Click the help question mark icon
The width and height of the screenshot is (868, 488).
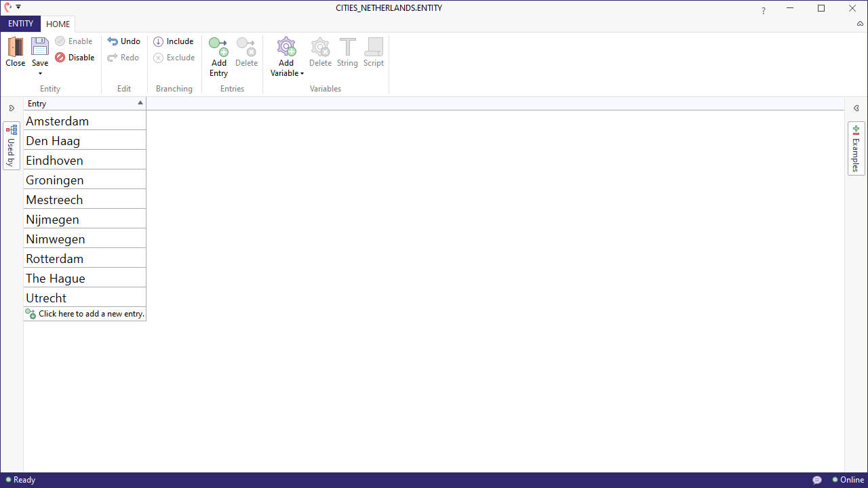(x=764, y=10)
